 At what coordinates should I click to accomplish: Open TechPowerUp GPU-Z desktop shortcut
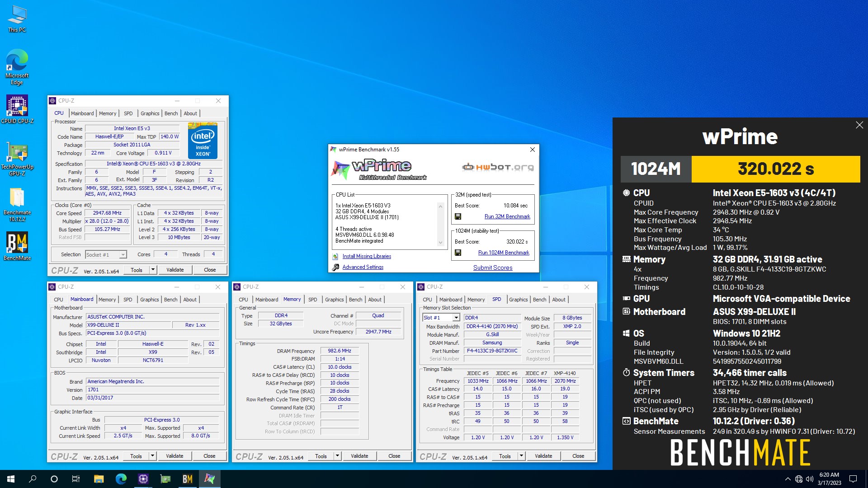pyautogui.click(x=17, y=158)
